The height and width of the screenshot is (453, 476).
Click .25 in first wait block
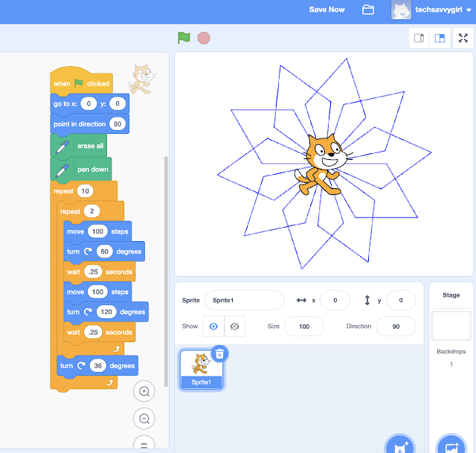tap(93, 272)
